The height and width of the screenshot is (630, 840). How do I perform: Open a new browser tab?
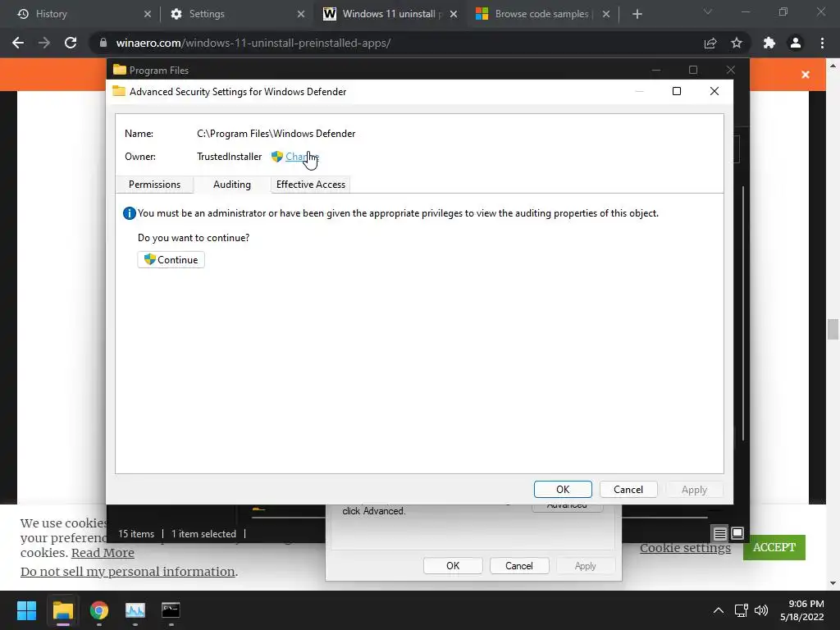pyautogui.click(x=637, y=14)
